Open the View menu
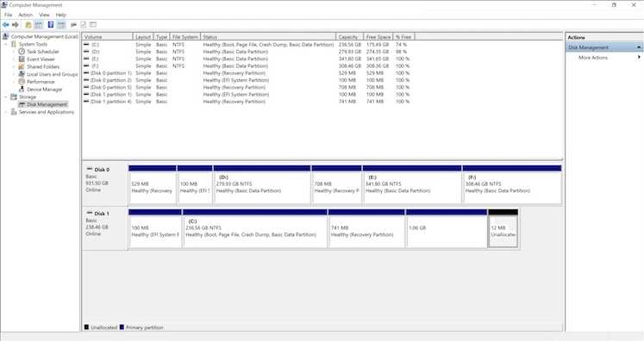The height and width of the screenshot is (341, 644). (x=44, y=15)
